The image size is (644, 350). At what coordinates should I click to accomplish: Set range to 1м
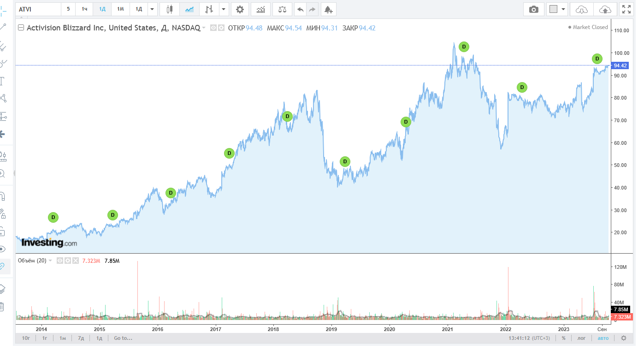63,338
